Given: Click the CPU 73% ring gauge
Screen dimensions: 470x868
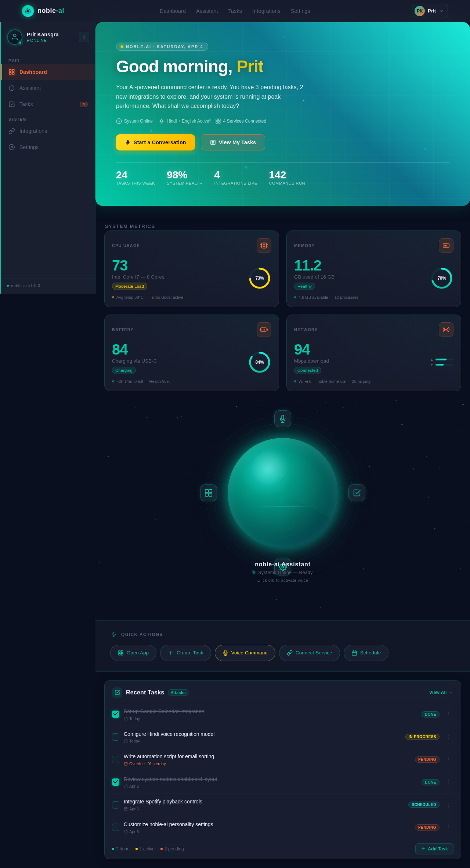Looking at the screenshot, I should coord(260,278).
